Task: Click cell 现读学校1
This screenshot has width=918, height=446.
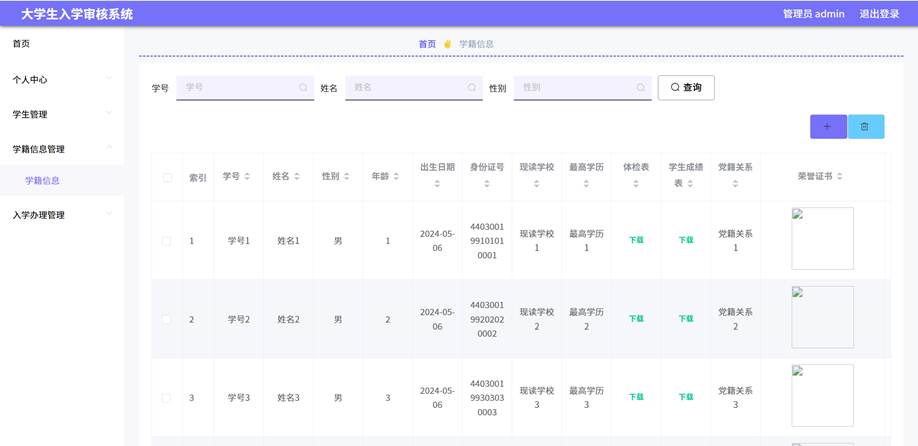Action: point(537,241)
